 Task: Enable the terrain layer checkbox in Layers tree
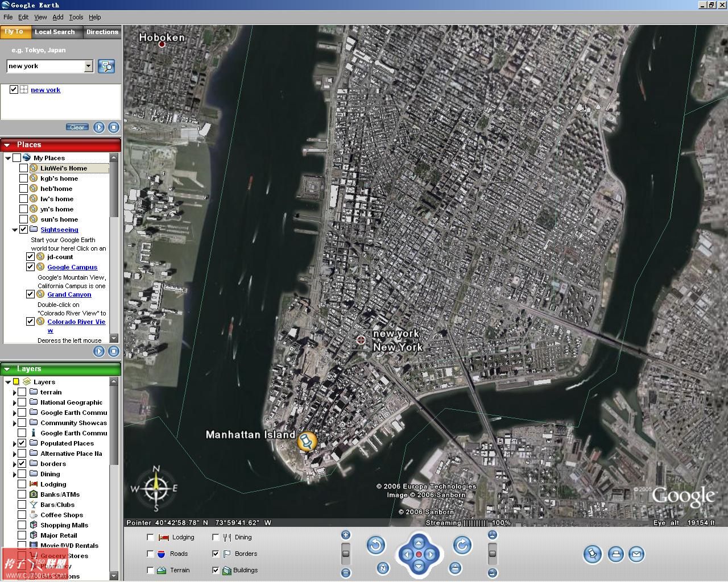(22, 392)
